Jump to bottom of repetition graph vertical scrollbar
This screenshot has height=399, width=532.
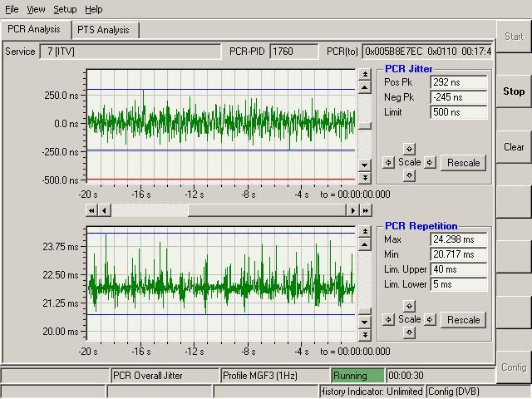point(364,335)
